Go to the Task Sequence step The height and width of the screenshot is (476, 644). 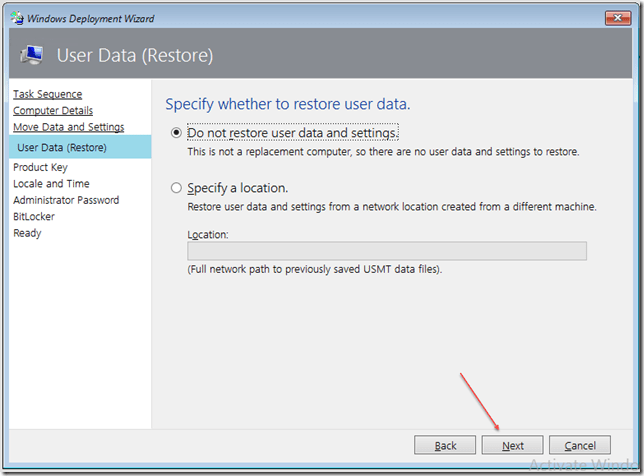click(x=47, y=94)
